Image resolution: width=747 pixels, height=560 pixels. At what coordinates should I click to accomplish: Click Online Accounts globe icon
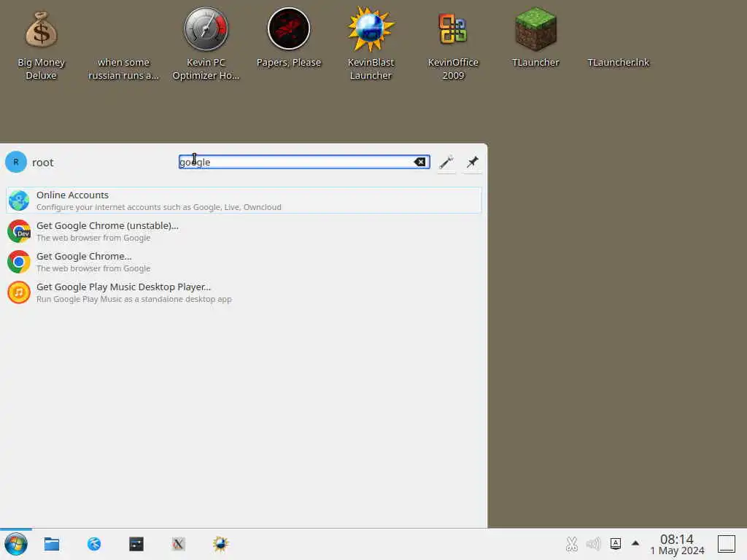tap(19, 201)
